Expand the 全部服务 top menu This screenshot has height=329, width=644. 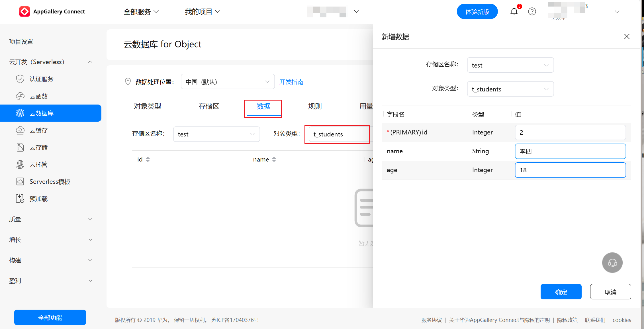141,12
